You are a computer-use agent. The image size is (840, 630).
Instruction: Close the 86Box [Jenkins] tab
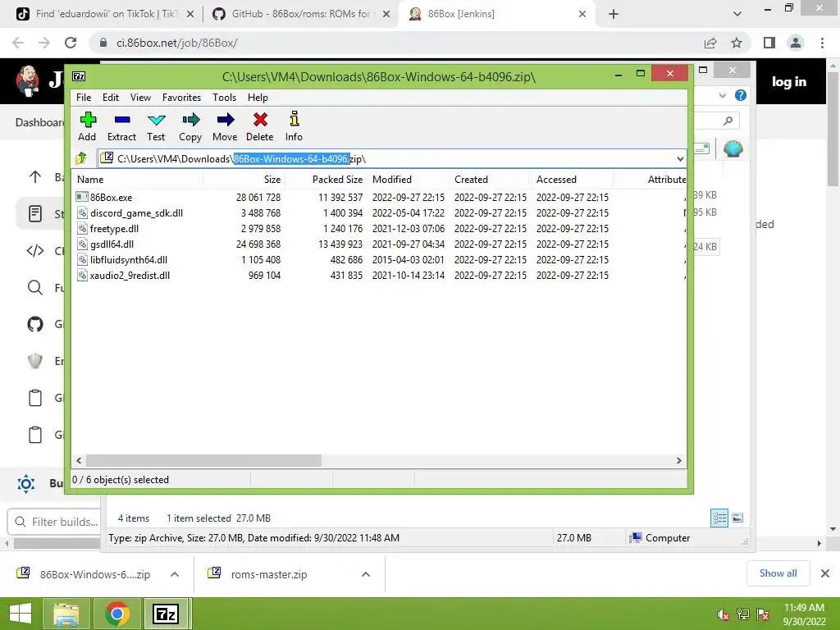(582, 15)
